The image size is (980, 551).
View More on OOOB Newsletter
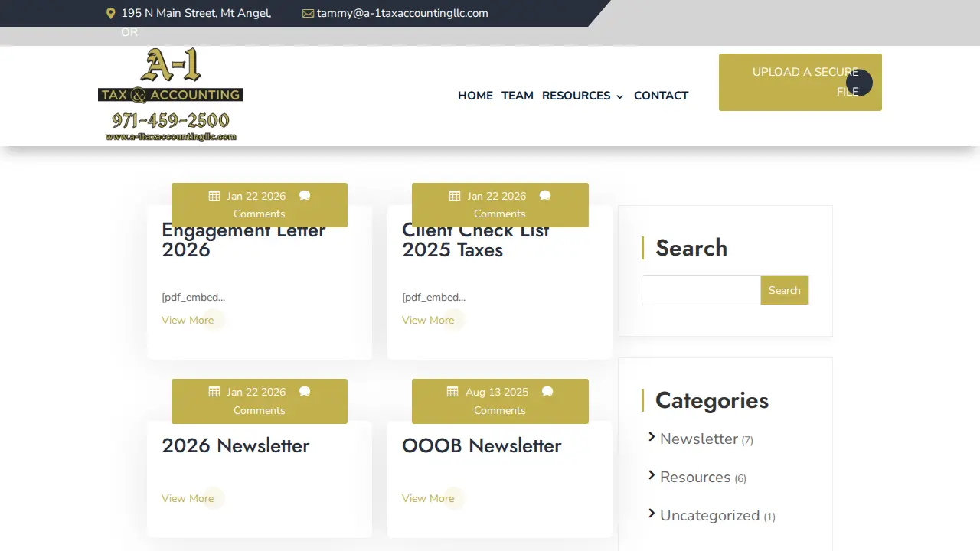click(428, 498)
